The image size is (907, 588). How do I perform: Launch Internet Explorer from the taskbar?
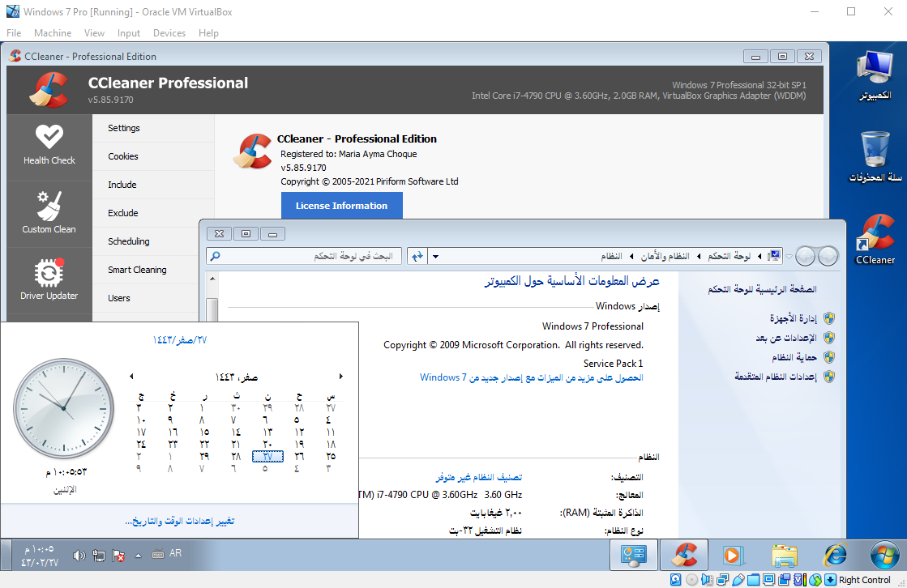tap(836, 556)
